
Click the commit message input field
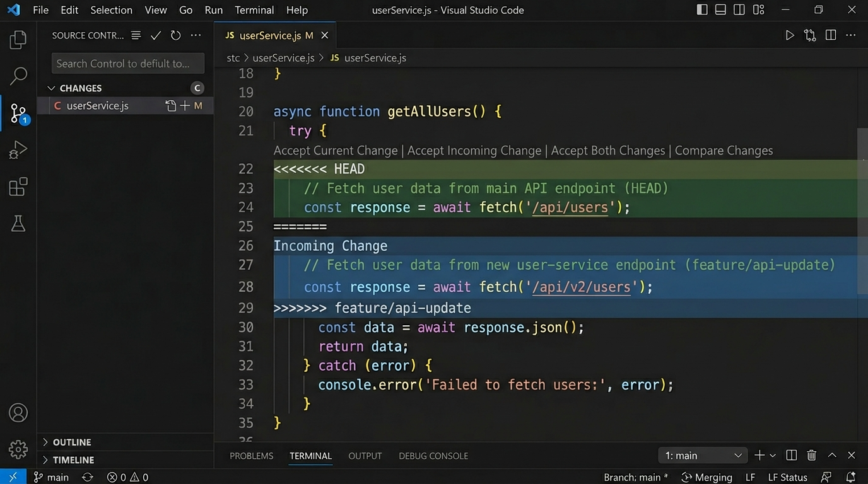(x=128, y=63)
